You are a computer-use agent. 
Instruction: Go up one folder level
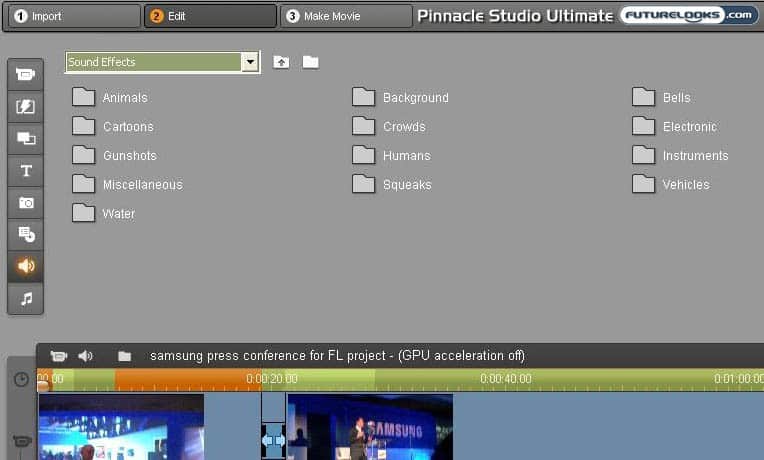[282, 62]
